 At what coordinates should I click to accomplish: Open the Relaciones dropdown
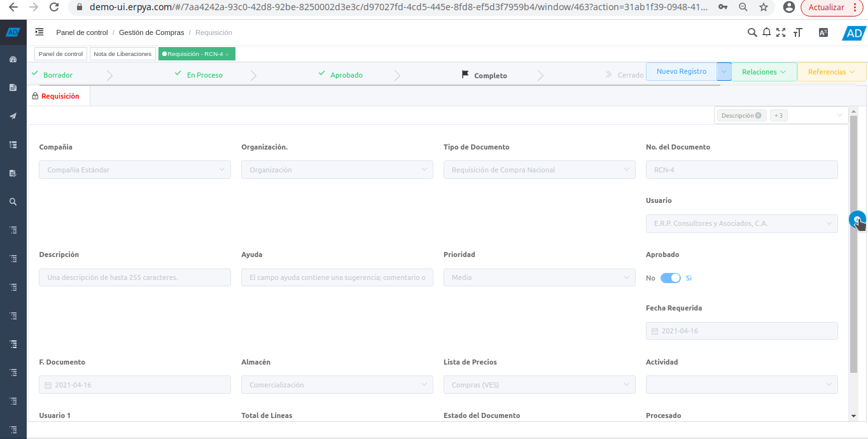(764, 72)
